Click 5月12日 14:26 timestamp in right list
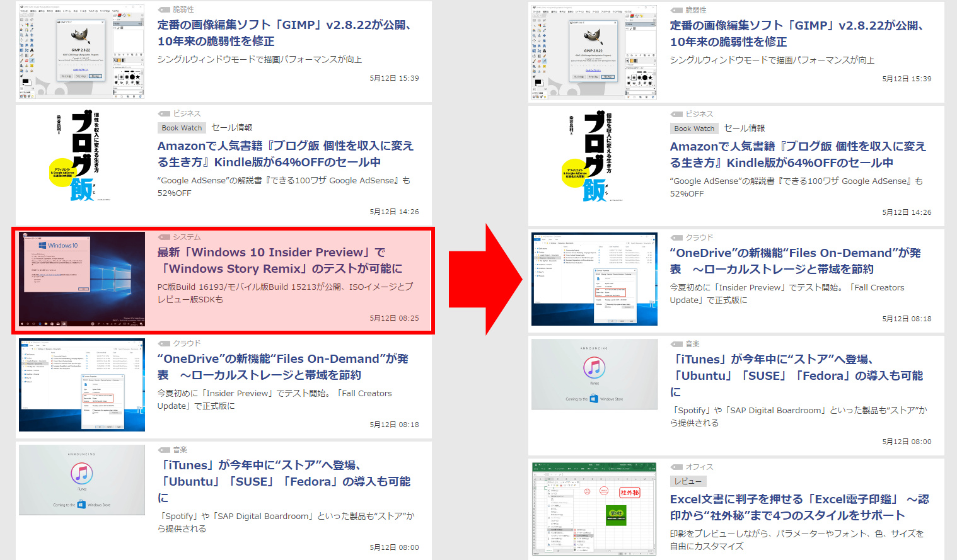This screenshot has width=957, height=560. click(x=907, y=212)
